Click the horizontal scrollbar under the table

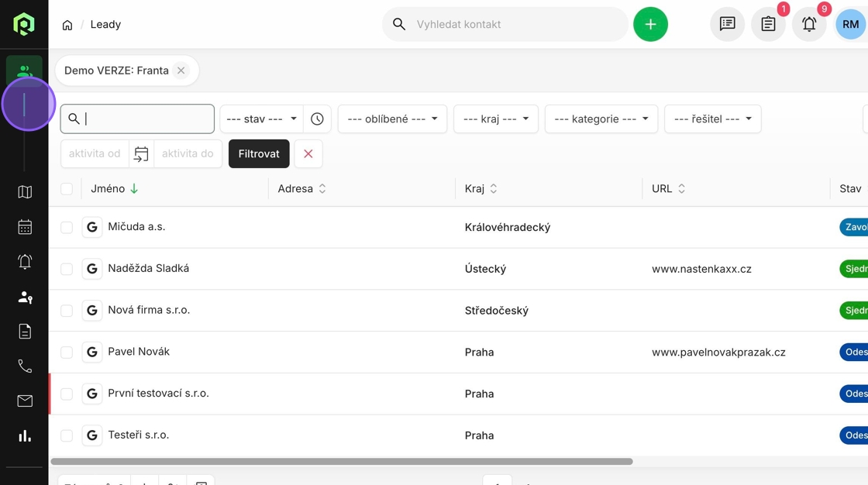[x=342, y=461]
